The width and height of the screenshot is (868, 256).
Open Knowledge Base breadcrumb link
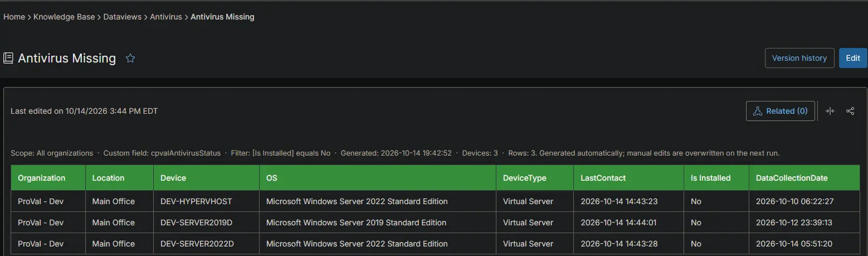[x=64, y=17]
